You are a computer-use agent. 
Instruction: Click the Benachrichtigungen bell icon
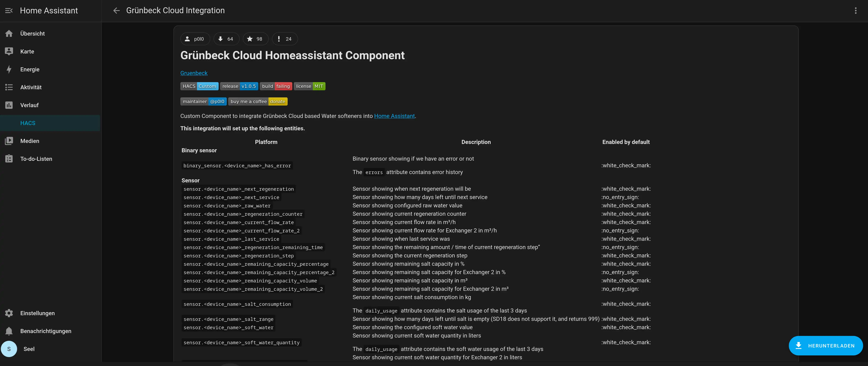(9, 331)
